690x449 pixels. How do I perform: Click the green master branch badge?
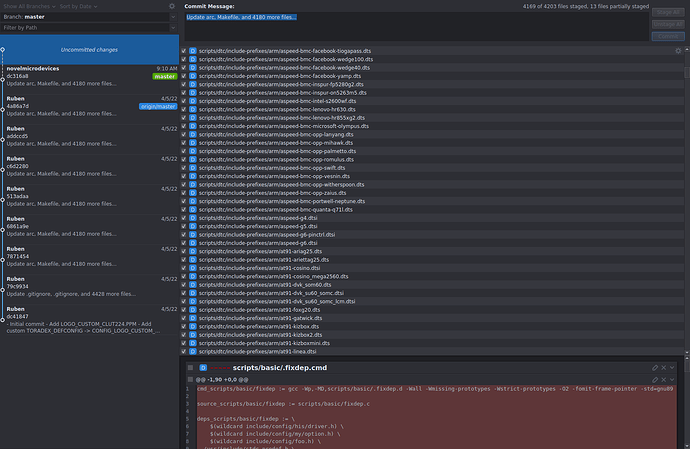tap(165, 77)
